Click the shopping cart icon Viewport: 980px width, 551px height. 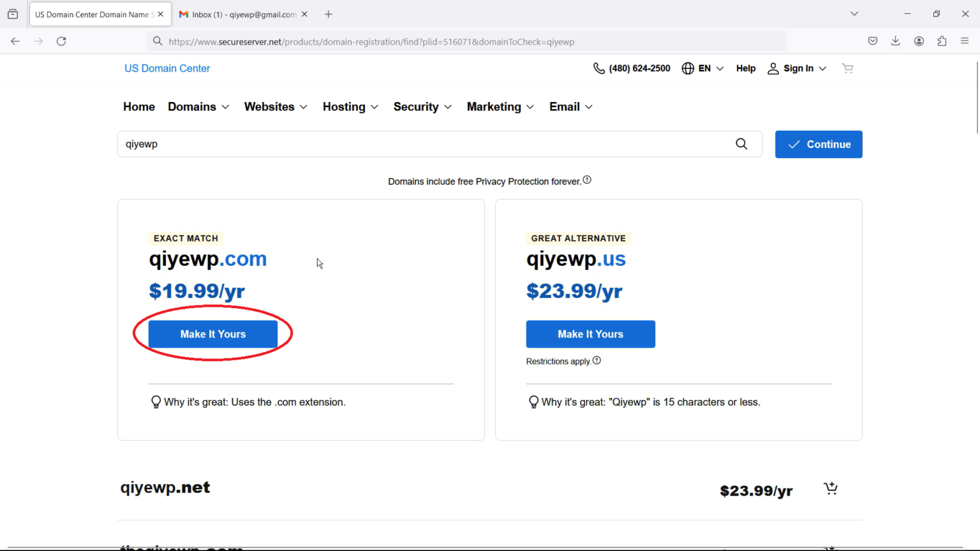point(847,68)
